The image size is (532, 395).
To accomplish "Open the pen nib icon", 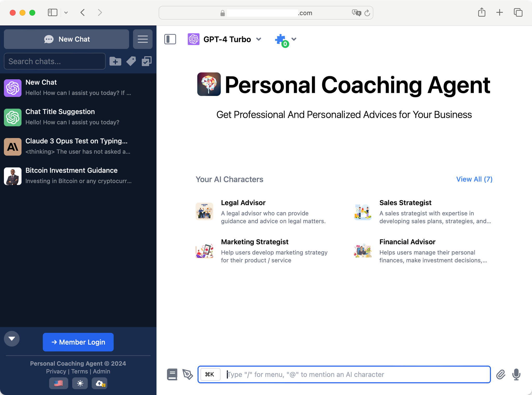I will (x=188, y=374).
